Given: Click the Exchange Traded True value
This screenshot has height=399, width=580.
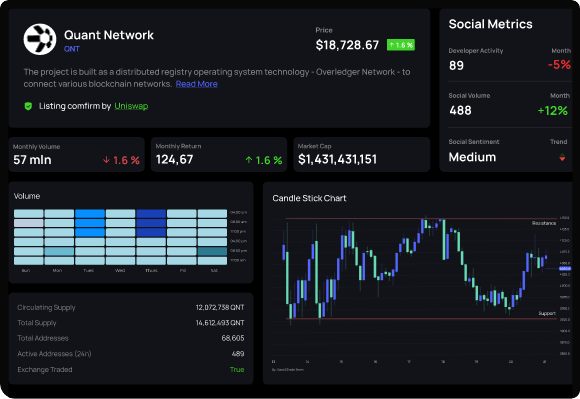Looking at the screenshot, I should pyautogui.click(x=237, y=369).
